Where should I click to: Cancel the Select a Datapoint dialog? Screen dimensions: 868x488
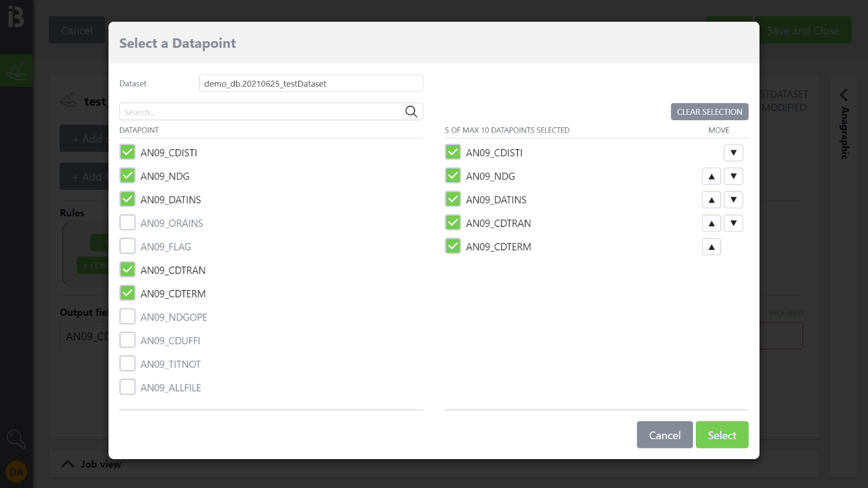[x=665, y=435]
